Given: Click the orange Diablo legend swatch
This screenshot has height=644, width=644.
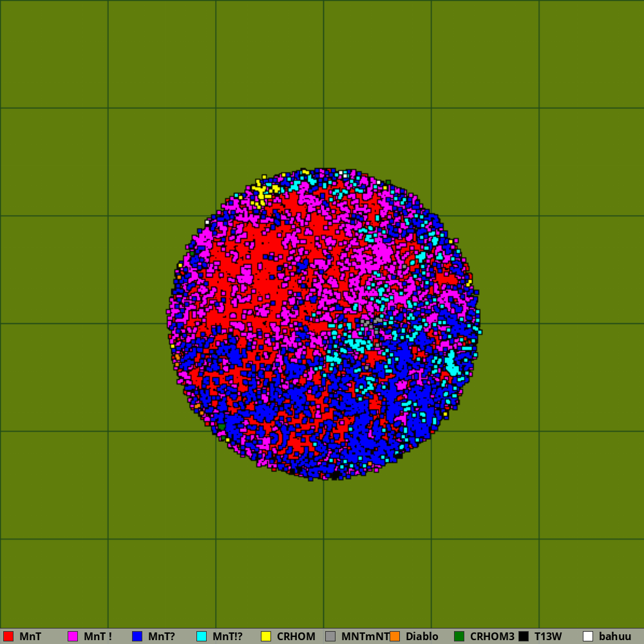Looking at the screenshot, I should point(395,636).
